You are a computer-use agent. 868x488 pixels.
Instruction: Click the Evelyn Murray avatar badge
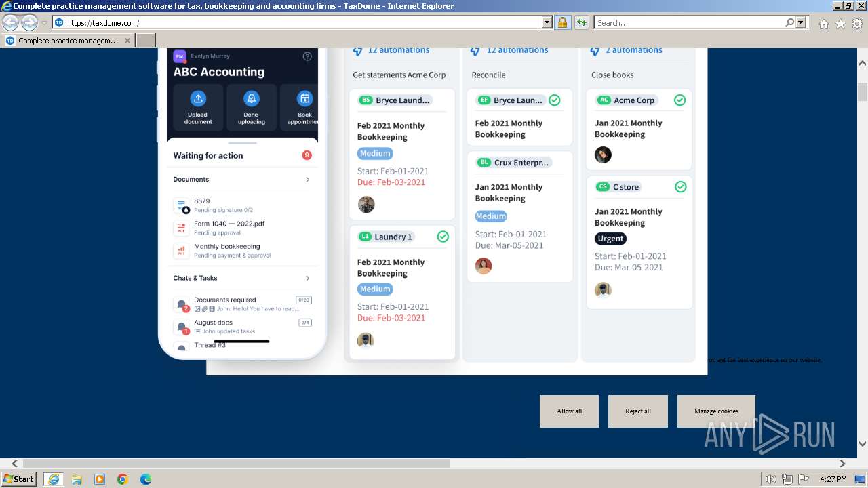pos(179,56)
